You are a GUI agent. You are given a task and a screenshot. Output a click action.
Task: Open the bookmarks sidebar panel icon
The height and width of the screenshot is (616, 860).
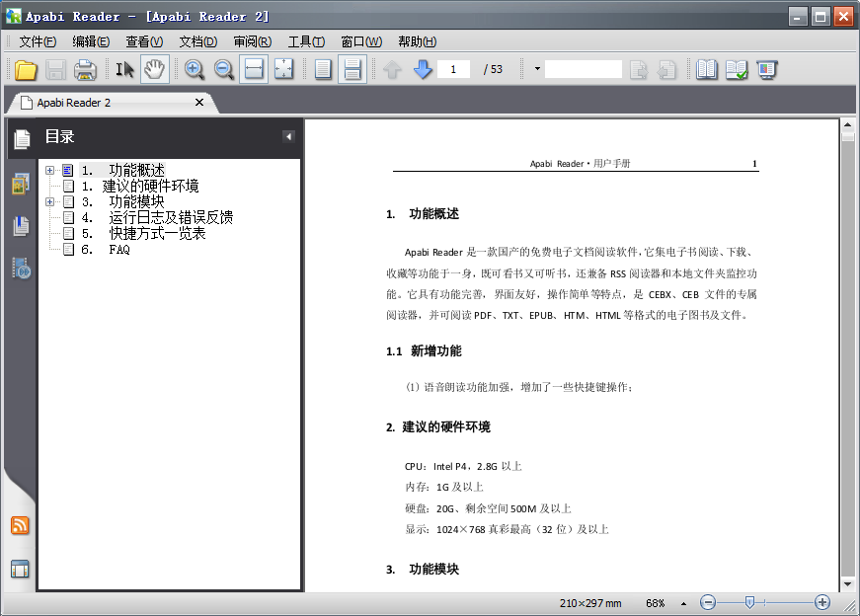[x=21, y=226]
